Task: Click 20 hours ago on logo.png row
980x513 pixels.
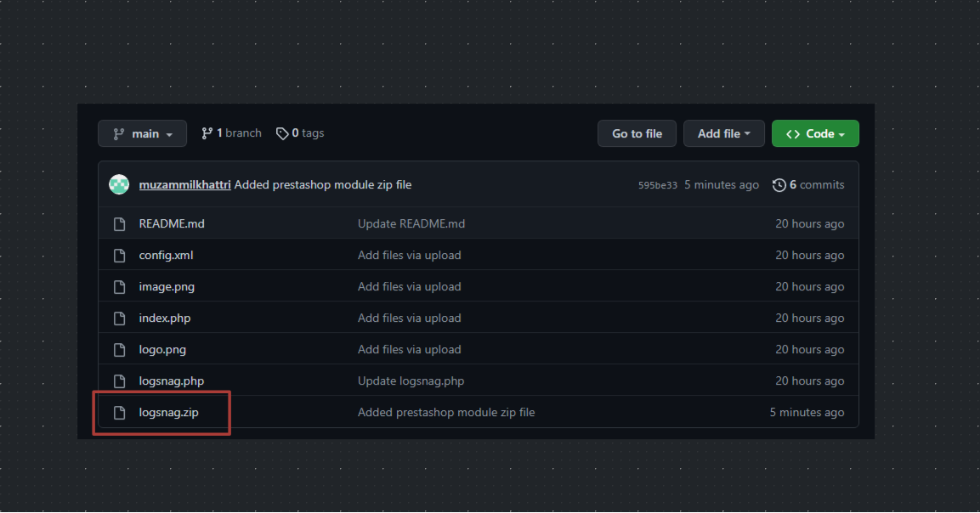Action: (809, 349)
